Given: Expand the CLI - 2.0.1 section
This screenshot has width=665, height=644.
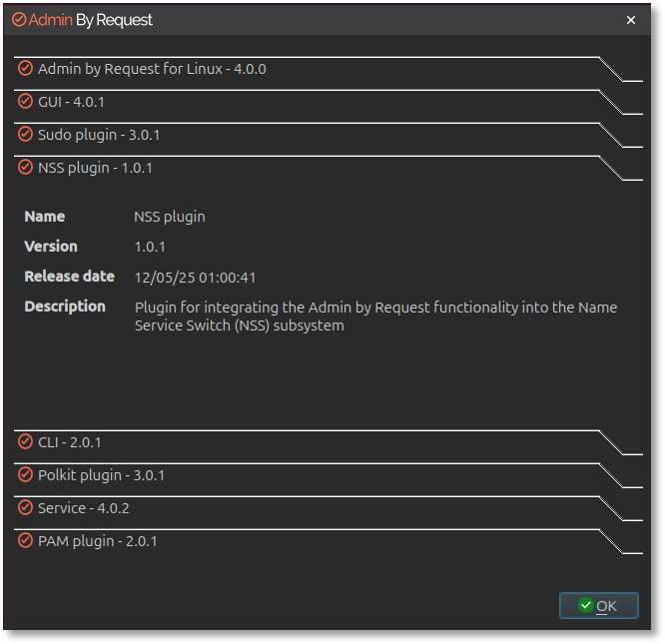Looking at the screenshot, I should 70,442.
